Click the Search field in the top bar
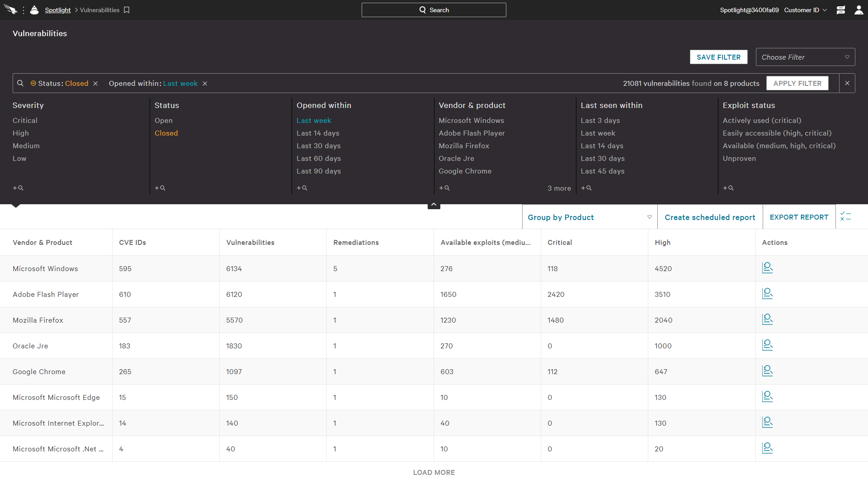The width and height of the screenshot is (868, 488). point(434,10)
